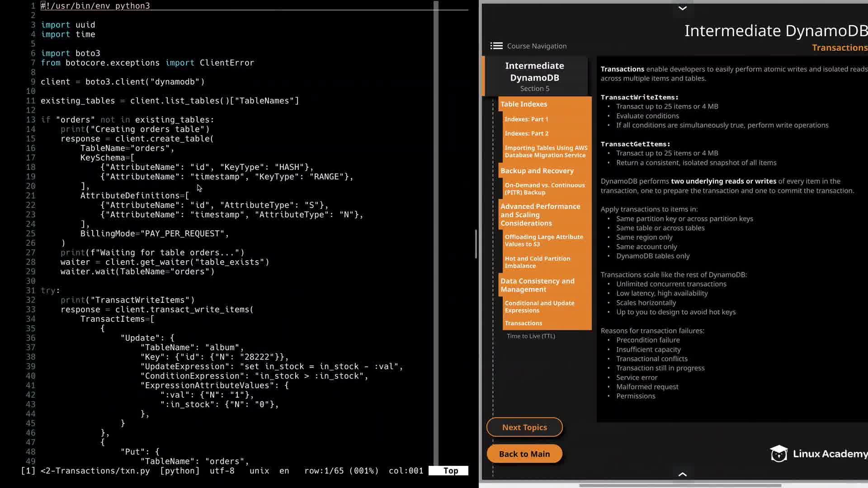This screenshot has height=488, width=868.
Task: Open the Indexes: Part 2 lesson
Action: point(526,134)
